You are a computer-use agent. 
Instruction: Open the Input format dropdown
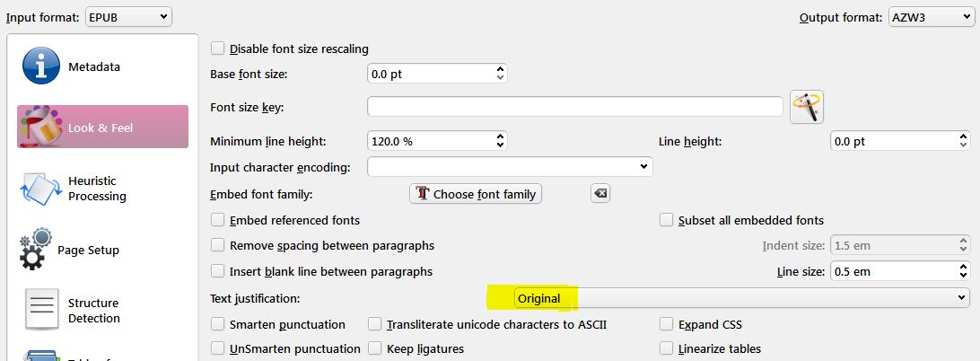[128, 16]
